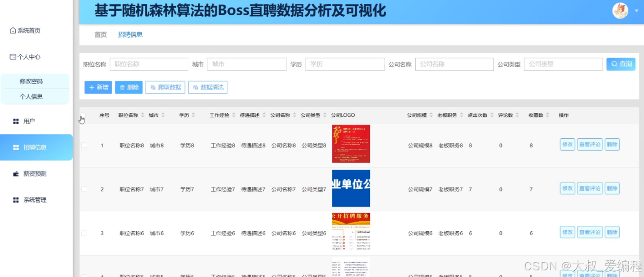Viewport: 644px width, 277px height.
Task: Check the checkbox for row 职位名称6
Action: click(x=84, y=233)
